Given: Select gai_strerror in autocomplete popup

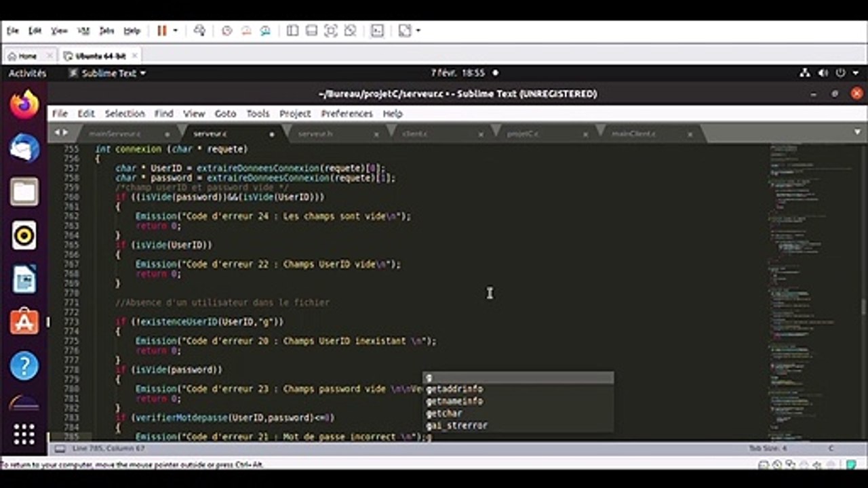Looking at the screenshot, I should point(518,426).
